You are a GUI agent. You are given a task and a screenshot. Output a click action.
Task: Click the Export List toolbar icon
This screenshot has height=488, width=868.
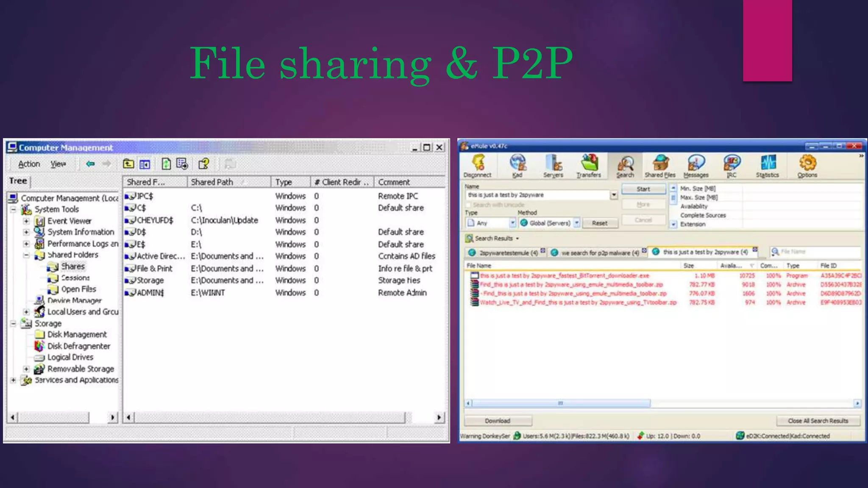click(182, 164)
